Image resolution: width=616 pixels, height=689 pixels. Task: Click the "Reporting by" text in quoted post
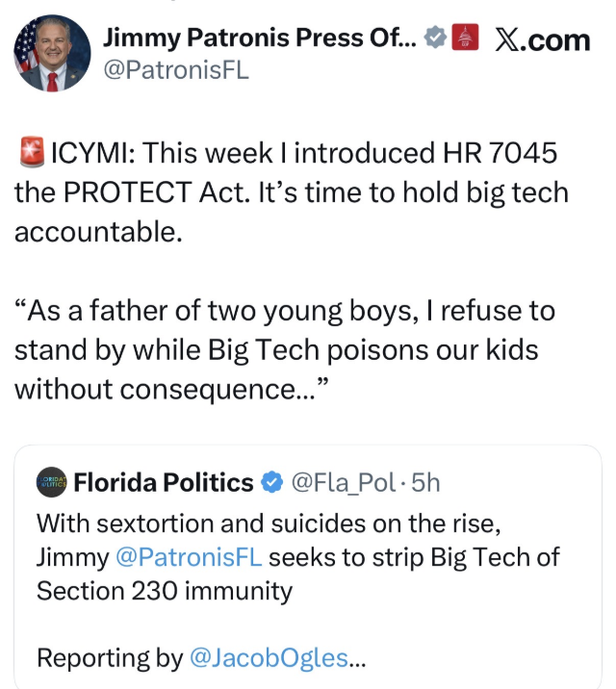pyautogui.click(x=109, y=657)
